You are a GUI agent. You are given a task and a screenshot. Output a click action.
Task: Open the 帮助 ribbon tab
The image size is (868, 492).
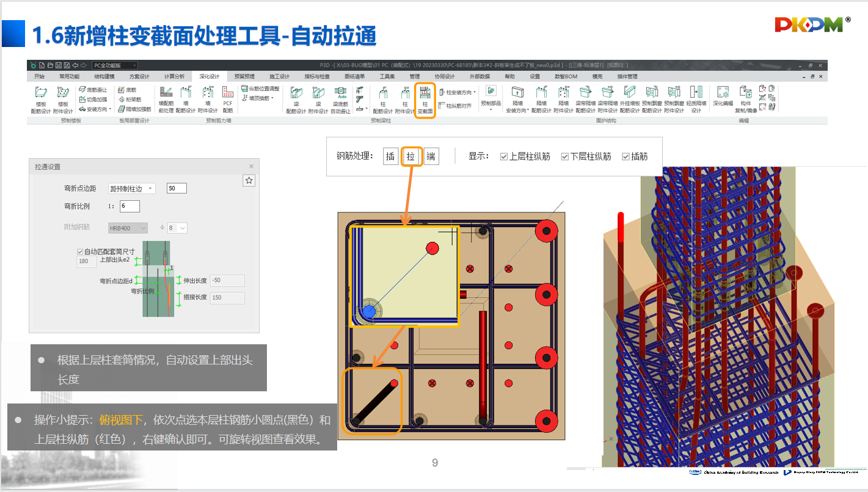[x=509, y=76]
